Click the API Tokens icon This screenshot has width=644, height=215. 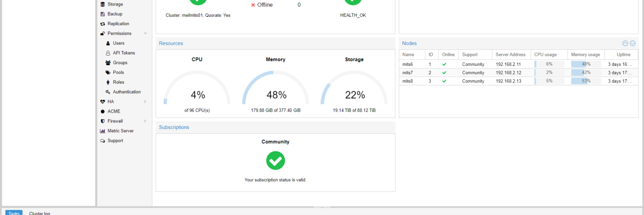[108, 53]
